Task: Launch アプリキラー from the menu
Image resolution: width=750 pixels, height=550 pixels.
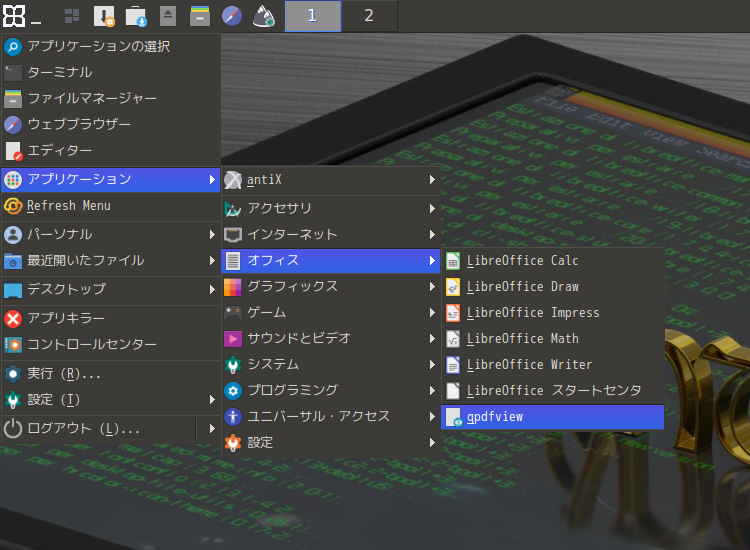Action: tap(110, 319)
